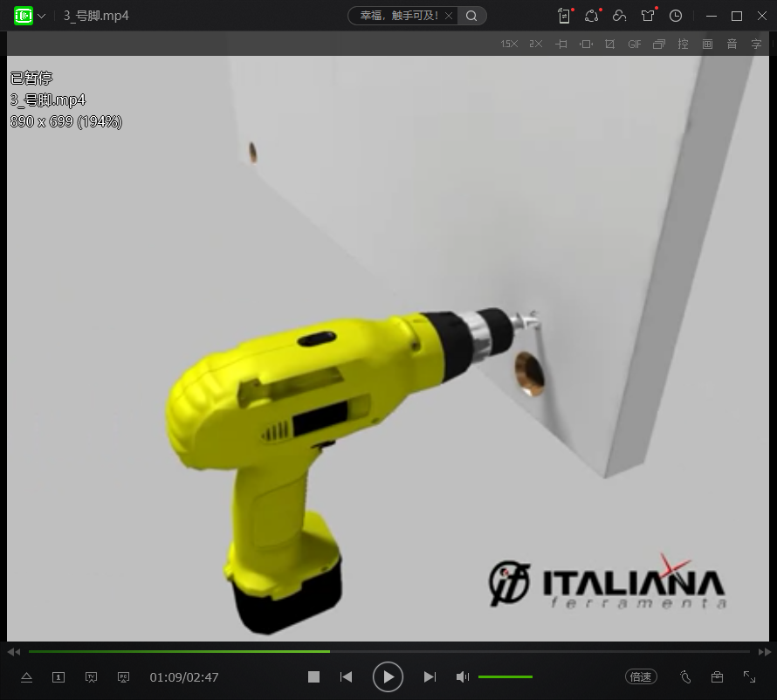Open the 画 picture settings
This screenshot has height=700, width=777.
708,45
